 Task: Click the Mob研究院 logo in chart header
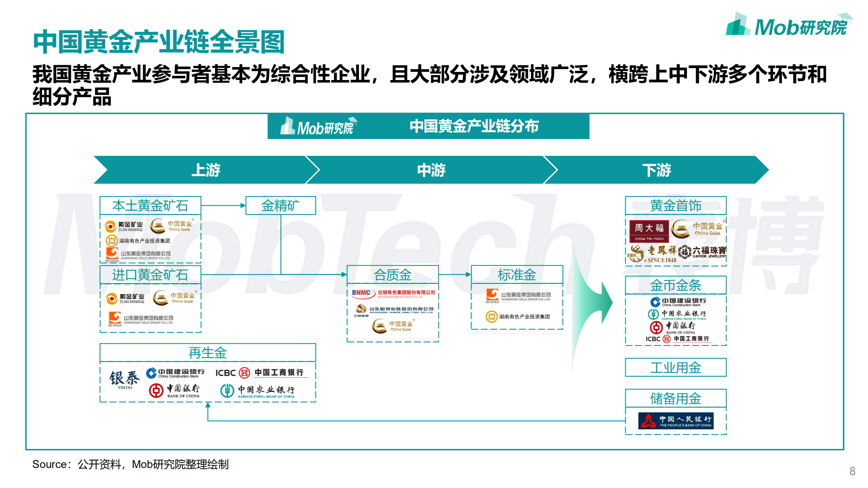pyautogui.click(x=319, y=126)
